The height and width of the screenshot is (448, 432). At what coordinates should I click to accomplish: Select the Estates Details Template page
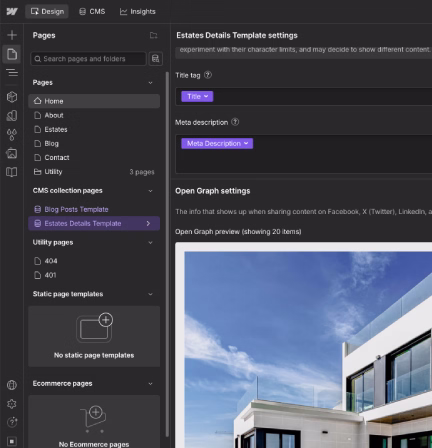pos(94,223)
